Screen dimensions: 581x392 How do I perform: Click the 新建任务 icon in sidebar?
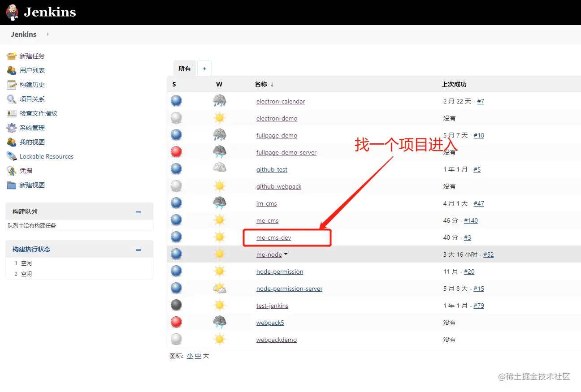click(x=12, y=56)
